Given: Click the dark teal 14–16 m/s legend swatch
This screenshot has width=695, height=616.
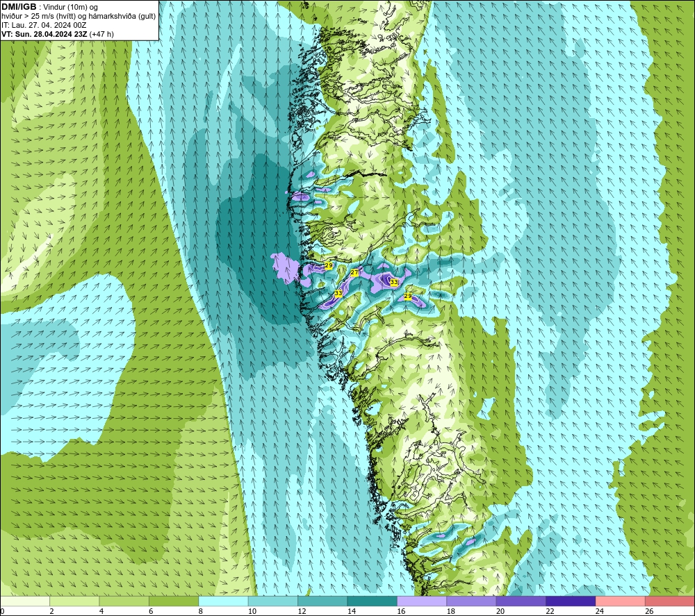Looking at the screenshot, I should pyautogui.click(x=373, y=601).
